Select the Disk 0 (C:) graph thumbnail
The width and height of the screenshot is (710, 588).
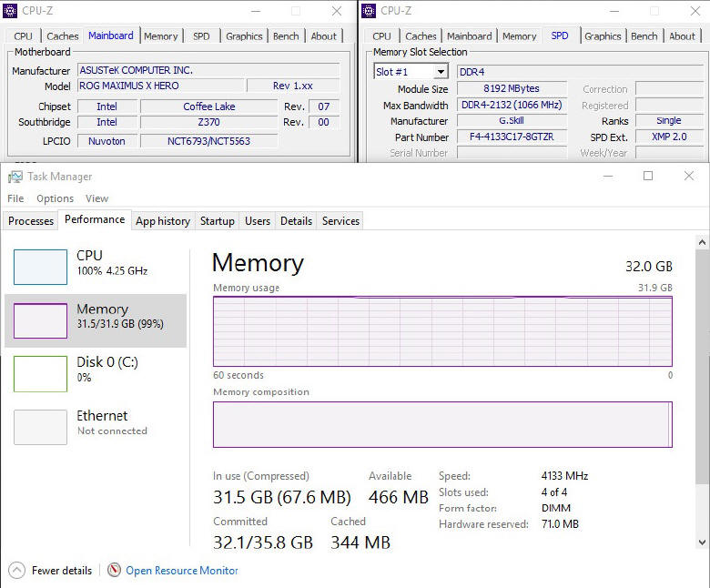pos(40,374)
